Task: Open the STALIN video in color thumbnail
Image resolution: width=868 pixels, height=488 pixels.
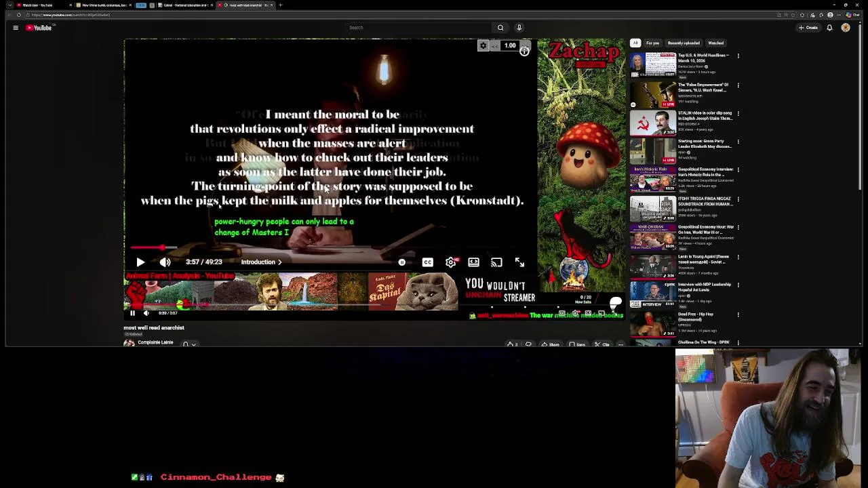Action: pos(652,123)
